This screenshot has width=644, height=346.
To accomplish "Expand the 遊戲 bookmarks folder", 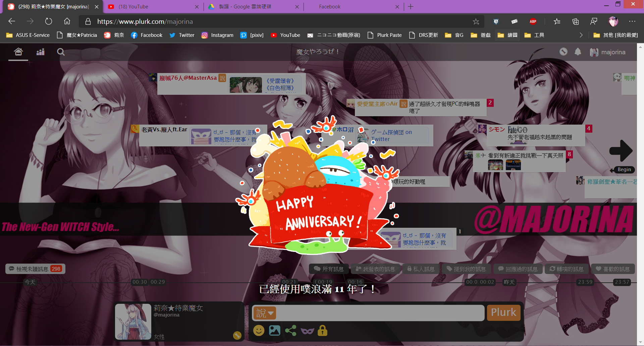I will pyautogui.click(x=481, y=35).
